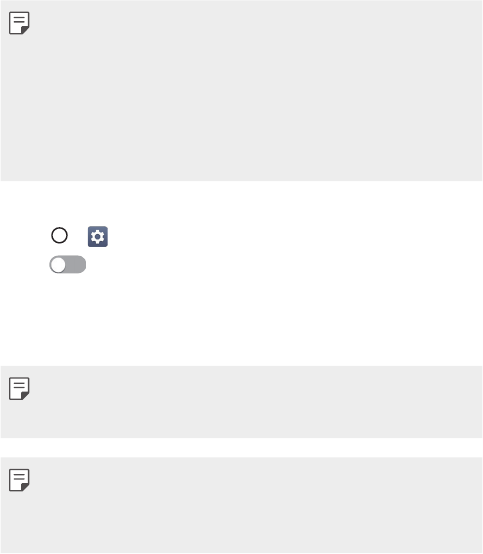Viewport: 483px width, 554px height.
Task: Click the empty circle left of the gear
Action: pyautogui.click(x=59, y=235)
